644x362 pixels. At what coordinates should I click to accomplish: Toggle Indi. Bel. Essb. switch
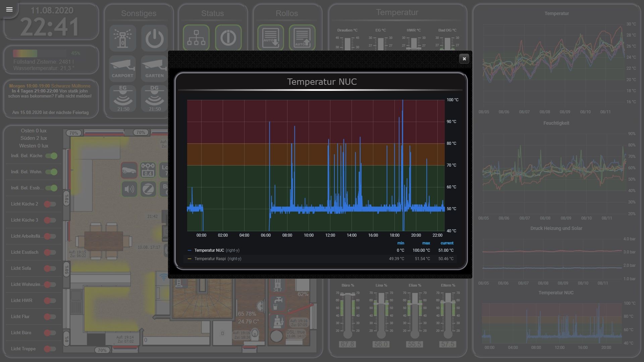point(51,188)
